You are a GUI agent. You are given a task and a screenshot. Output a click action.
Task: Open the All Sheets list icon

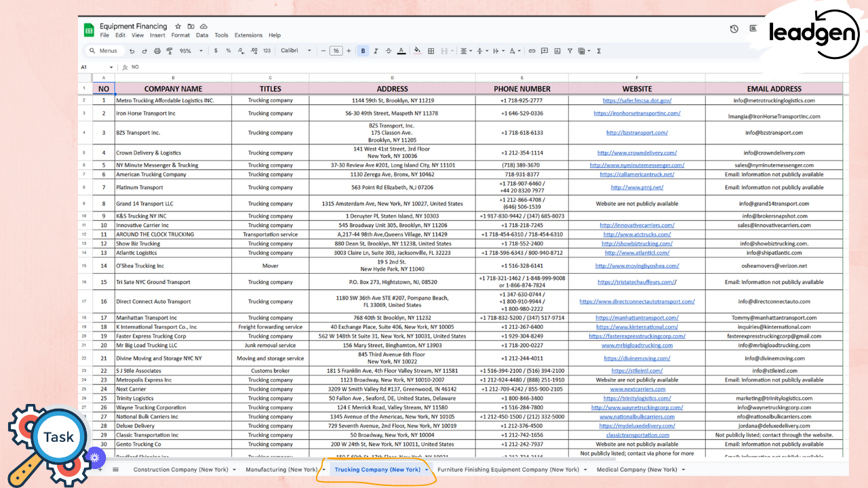(x=115, y=469)
